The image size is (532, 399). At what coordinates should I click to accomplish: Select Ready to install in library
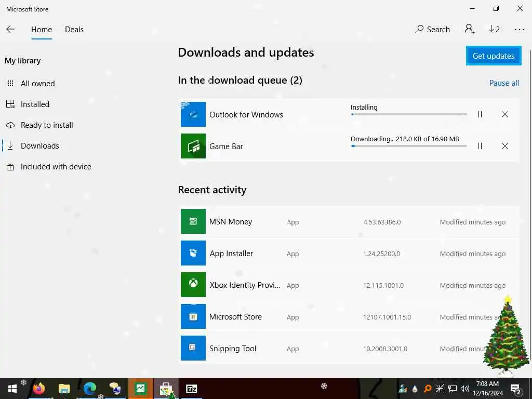(x=47, y=125)
